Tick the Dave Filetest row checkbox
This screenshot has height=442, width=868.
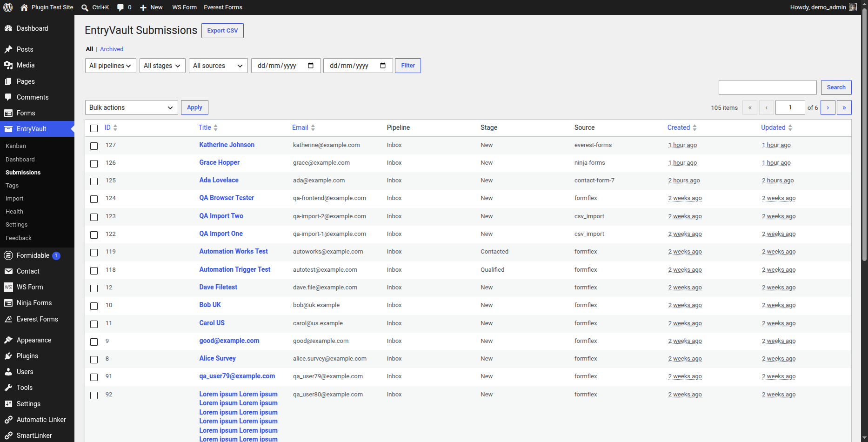click(x=94, y=288)
